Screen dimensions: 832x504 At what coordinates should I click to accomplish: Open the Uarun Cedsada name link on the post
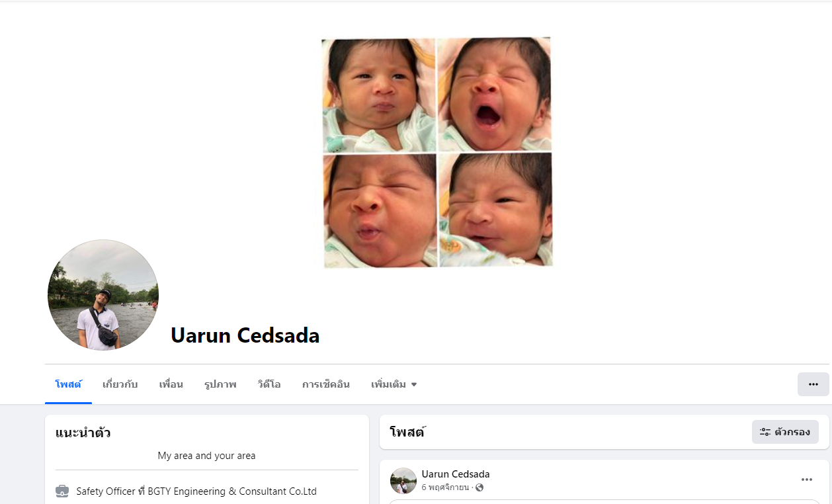(456, 474)
